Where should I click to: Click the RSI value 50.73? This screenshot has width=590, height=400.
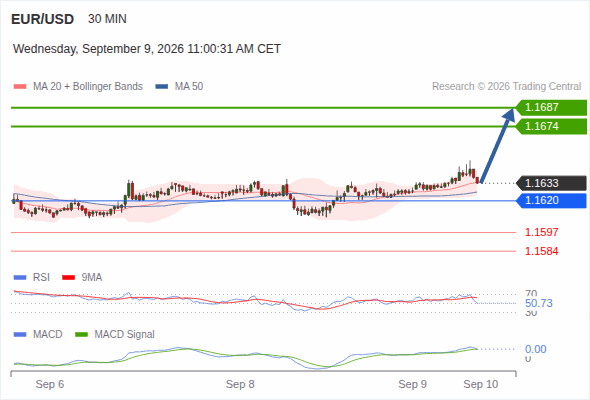pyautogui.click(x=539, y=303)
